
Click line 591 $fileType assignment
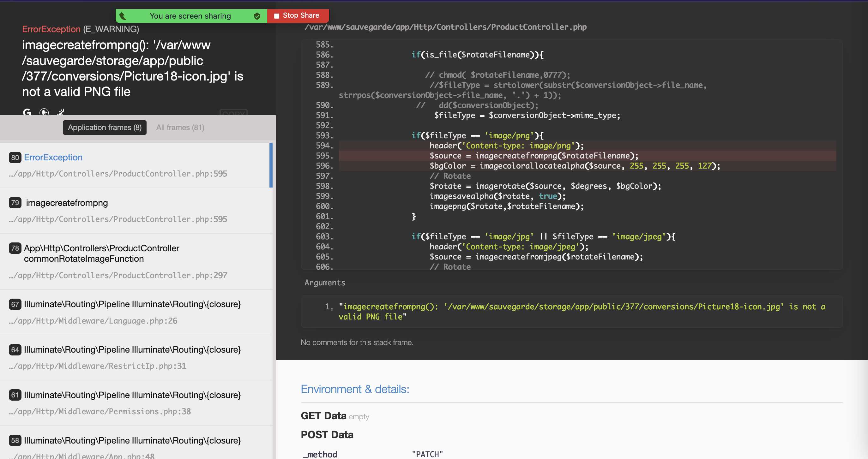(x=527, y=115)
